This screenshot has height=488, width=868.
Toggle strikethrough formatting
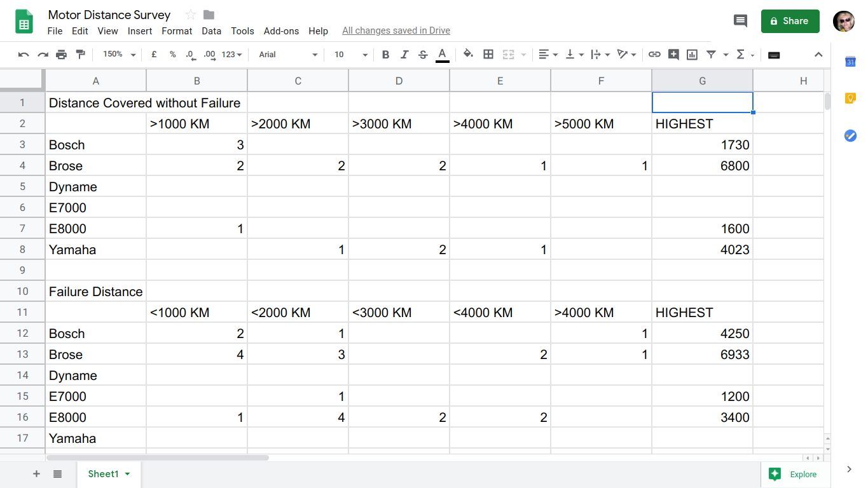point(423,55)
